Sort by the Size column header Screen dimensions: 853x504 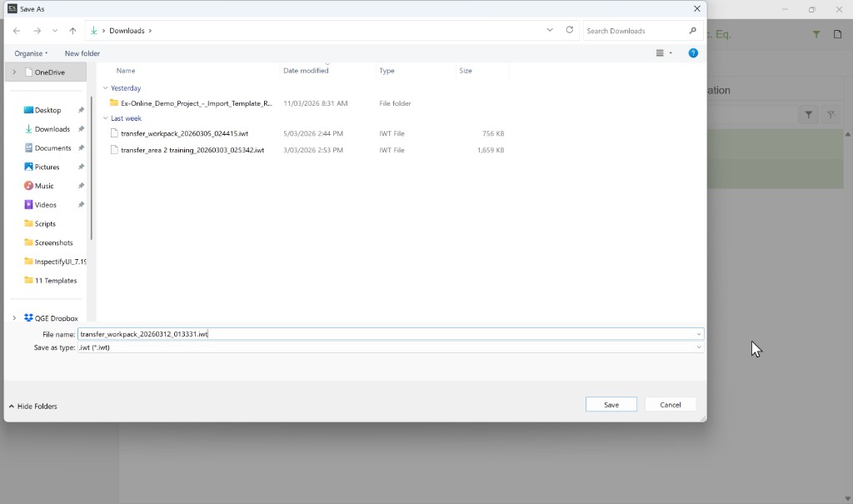466,71
